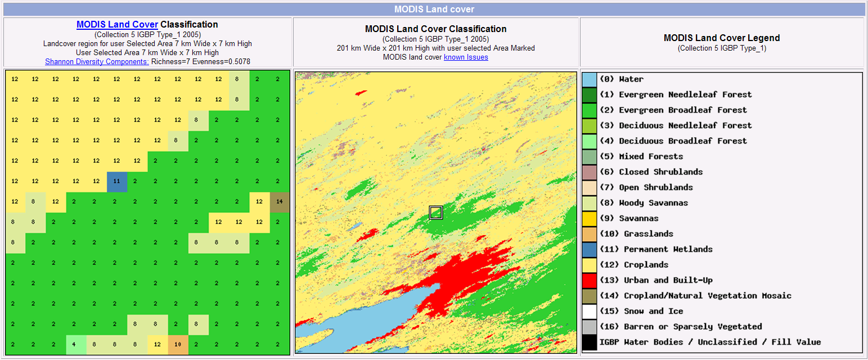Click the light green cell labeled 4
This screenshot has width=868, height=360.
[x=76, y=344]
